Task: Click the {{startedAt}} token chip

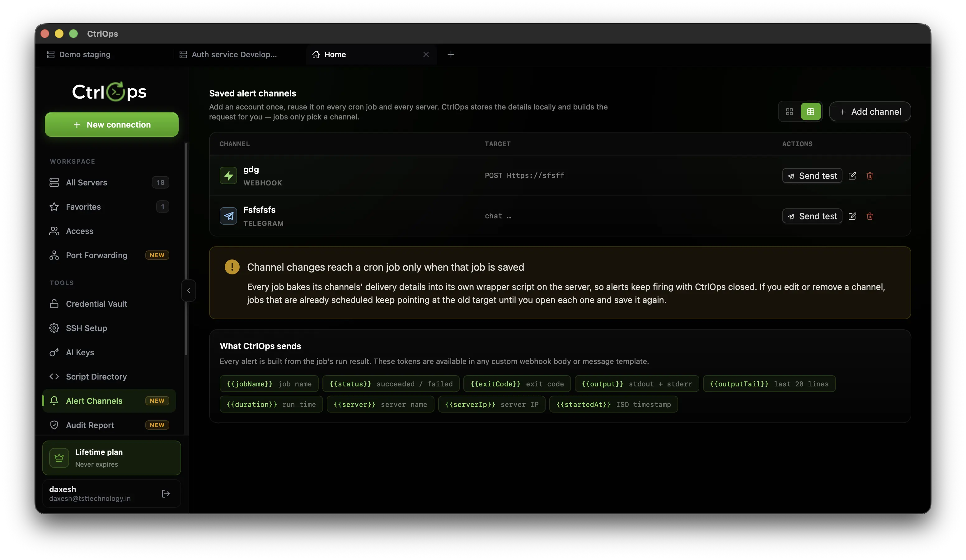Action: click(613, 404)
